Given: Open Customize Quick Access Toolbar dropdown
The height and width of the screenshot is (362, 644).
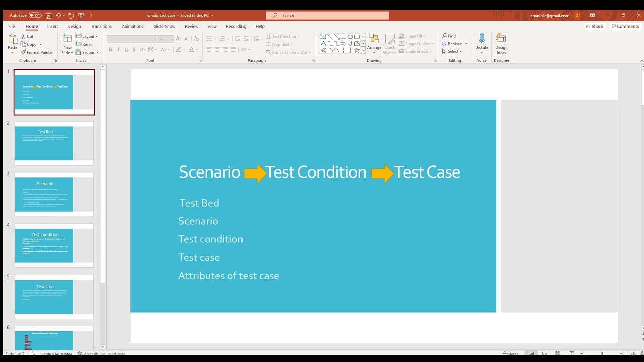Looking at the screenshot, I should tap(91, 16).
